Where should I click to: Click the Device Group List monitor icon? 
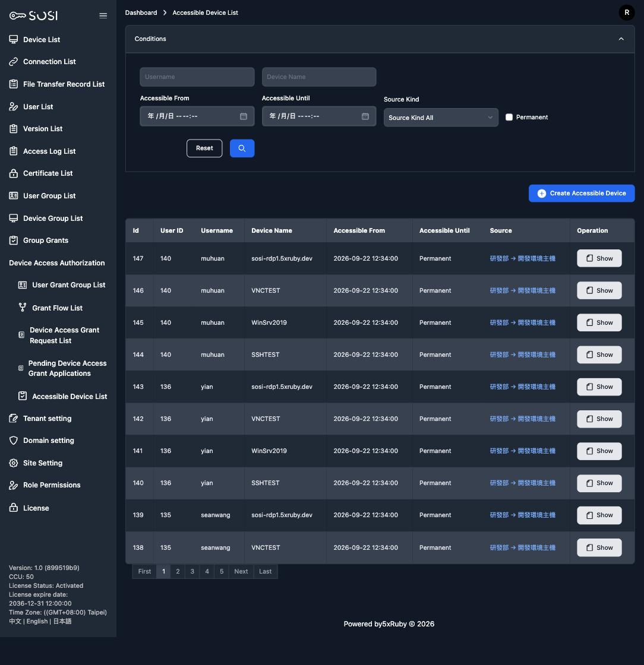pos(14,218)
